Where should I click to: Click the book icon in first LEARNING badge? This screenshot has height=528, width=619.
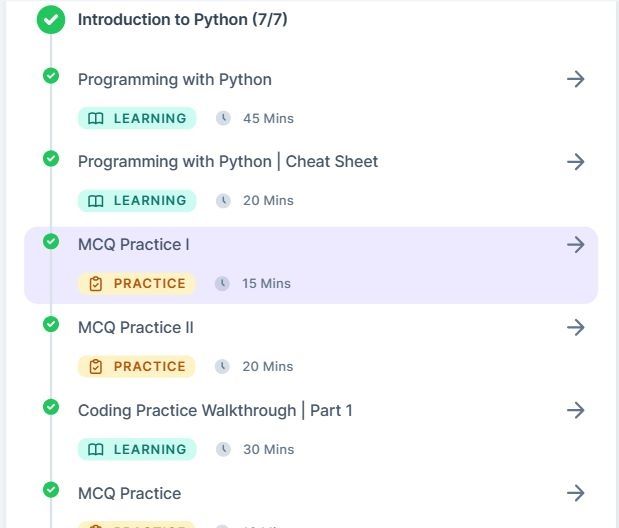click(x=96, y=118)
